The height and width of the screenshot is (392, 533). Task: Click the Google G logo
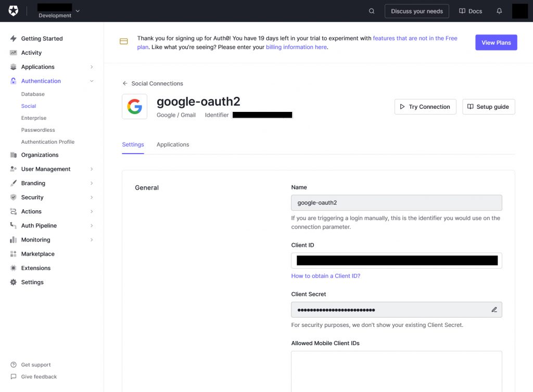[x=135, y=106]
